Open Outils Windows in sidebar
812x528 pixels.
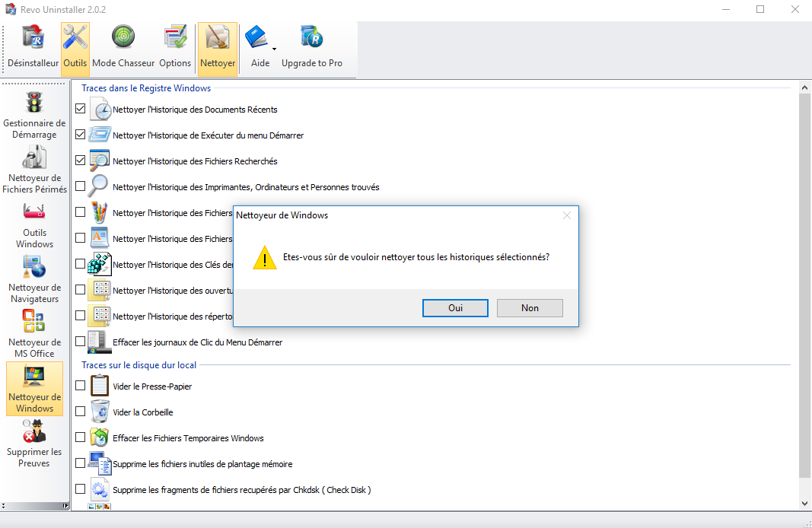[x=34, y=224]
